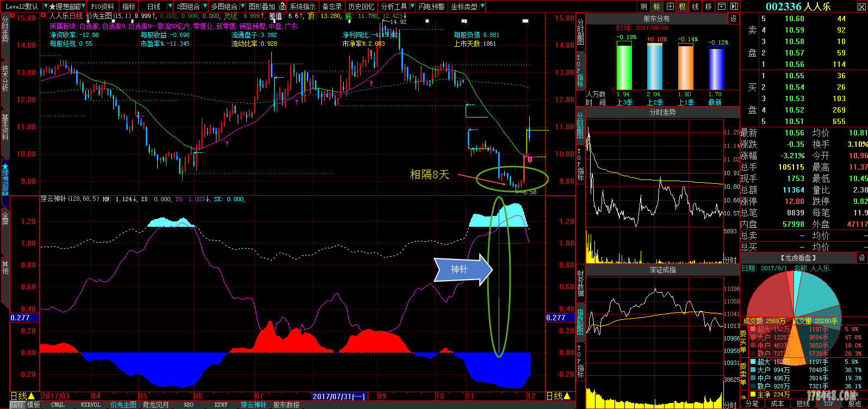The height and width of the screenshot is (409, 868).
Task: Click the 闪电预警 button
Action: pyautogui.click(x=432, y=7)
